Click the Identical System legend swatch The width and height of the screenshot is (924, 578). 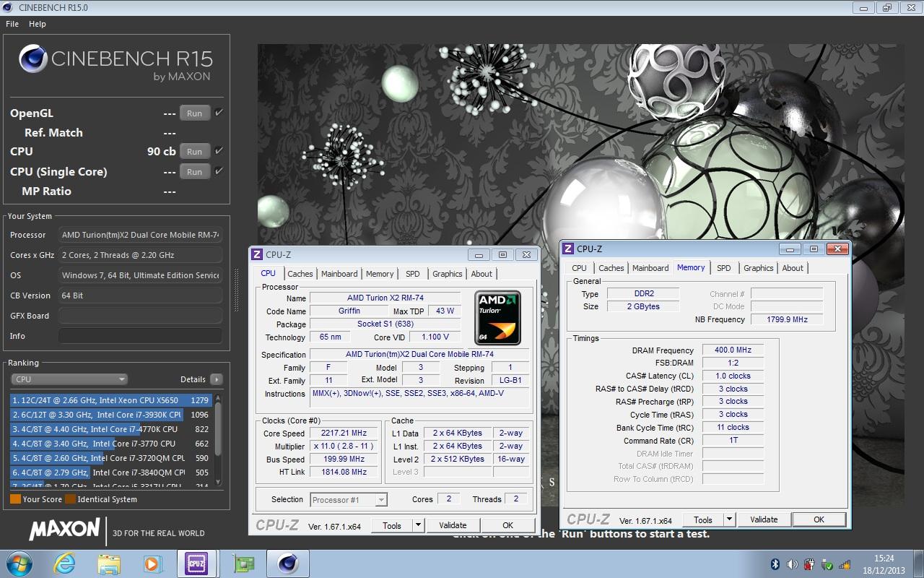pos(70,499)
